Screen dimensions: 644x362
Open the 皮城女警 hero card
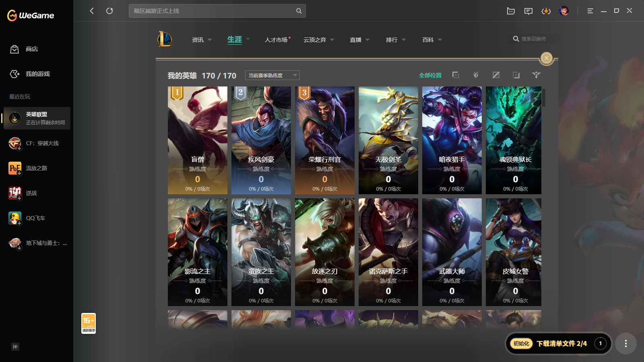(514, 252)
